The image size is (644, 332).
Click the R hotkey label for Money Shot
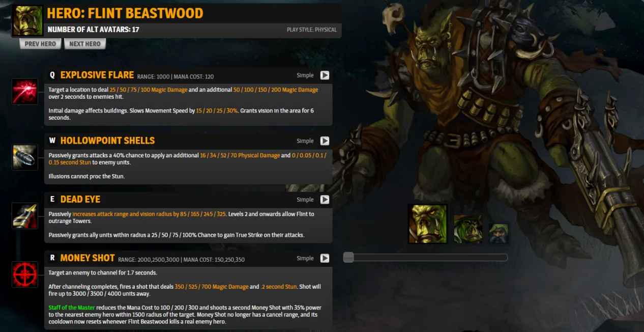tap(52, 258)
